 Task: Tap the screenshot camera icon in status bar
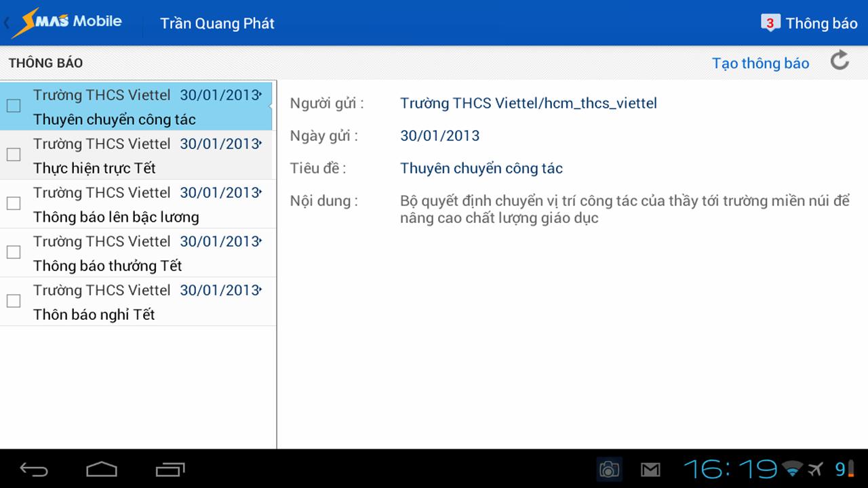coord(609,468)
